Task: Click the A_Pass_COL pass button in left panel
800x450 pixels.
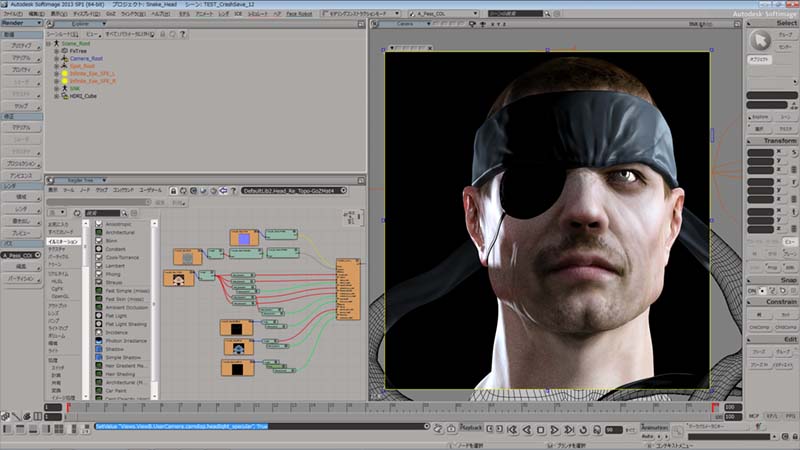Action: (21, 255)
